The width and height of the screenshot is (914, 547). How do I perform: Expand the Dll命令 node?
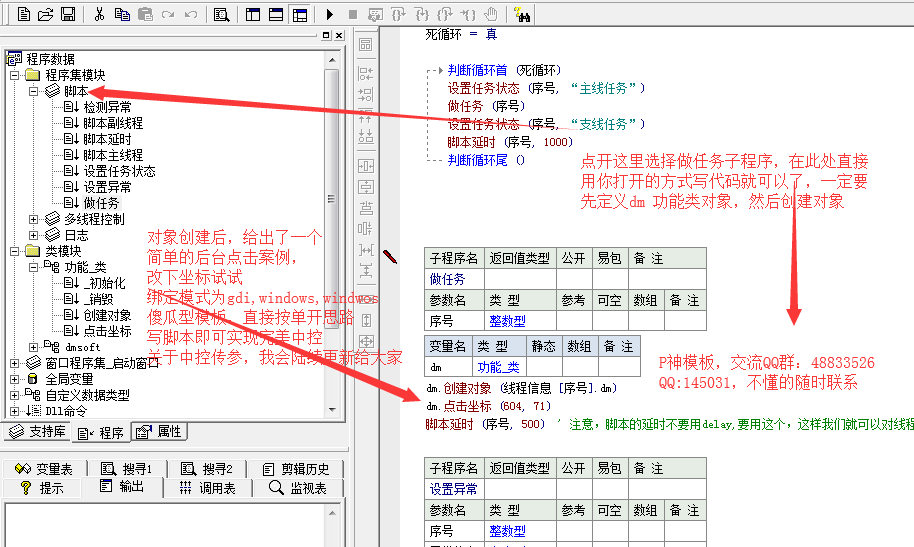coord(15,411)
